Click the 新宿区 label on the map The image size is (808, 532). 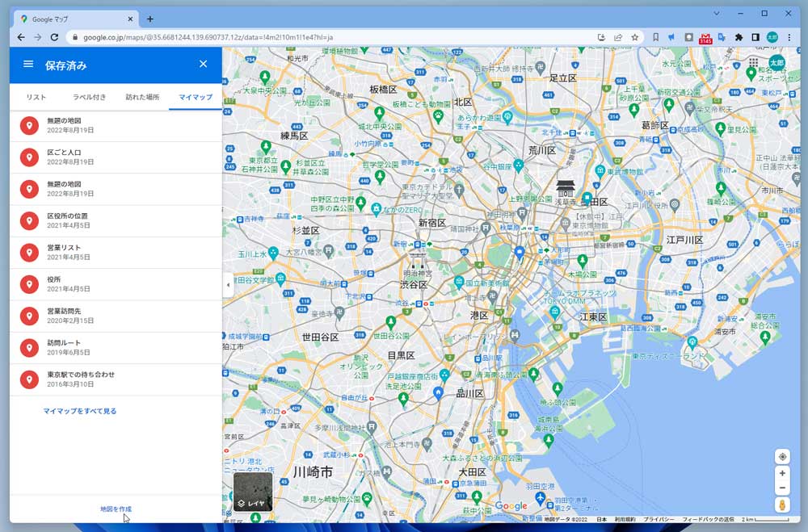coord(431,223)
